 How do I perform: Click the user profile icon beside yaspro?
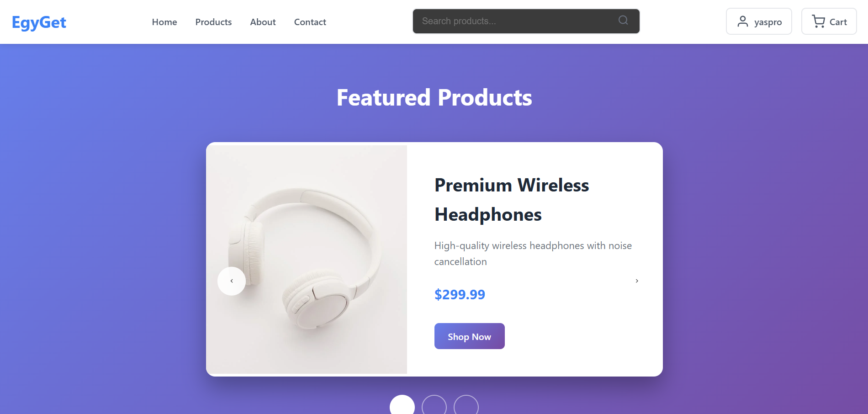coord(743,21)
